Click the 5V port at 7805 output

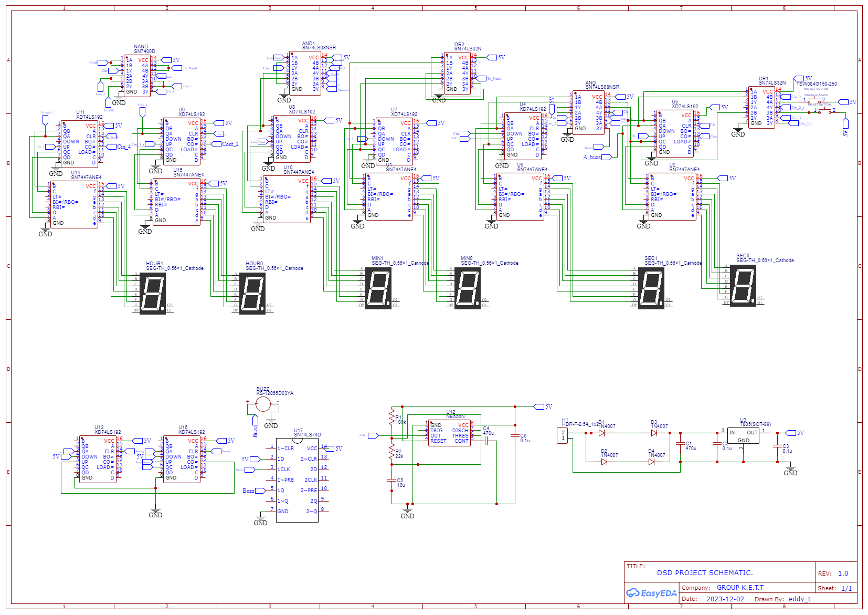tap(795, 433)
